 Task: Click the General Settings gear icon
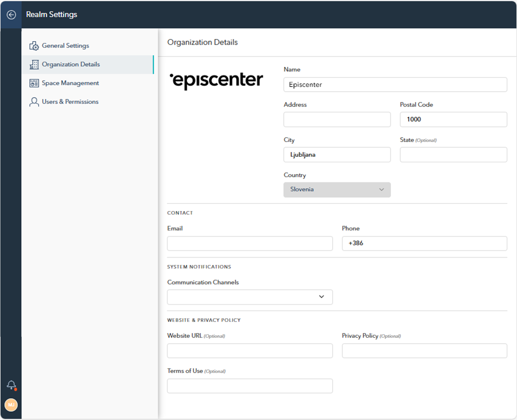point(34,46)
